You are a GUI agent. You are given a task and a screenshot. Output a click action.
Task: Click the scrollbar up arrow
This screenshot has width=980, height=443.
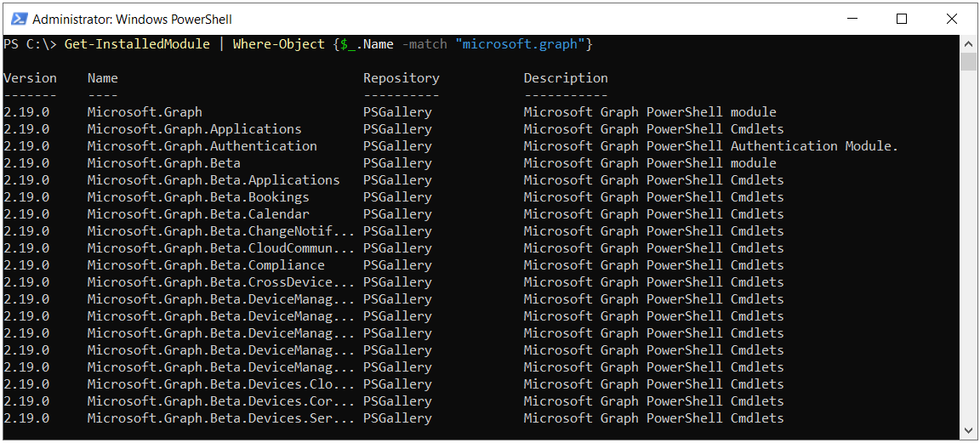968,43
